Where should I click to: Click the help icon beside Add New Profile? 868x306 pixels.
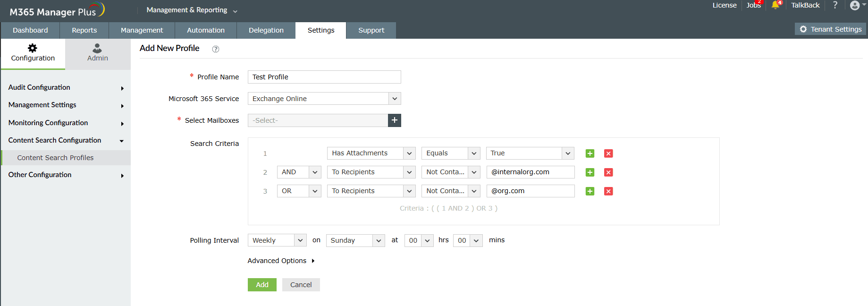pyautogui.click(x=216, y=49)
